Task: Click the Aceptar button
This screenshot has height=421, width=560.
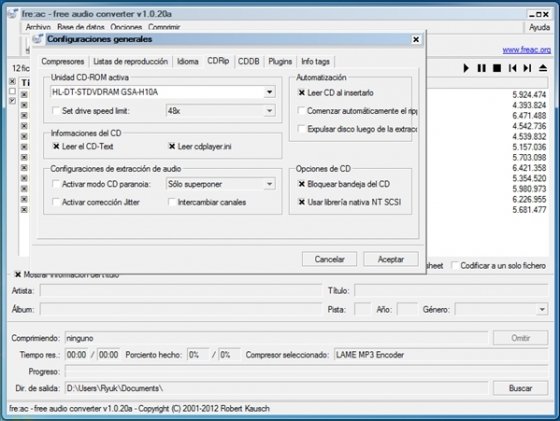Action: pos(391,259)
